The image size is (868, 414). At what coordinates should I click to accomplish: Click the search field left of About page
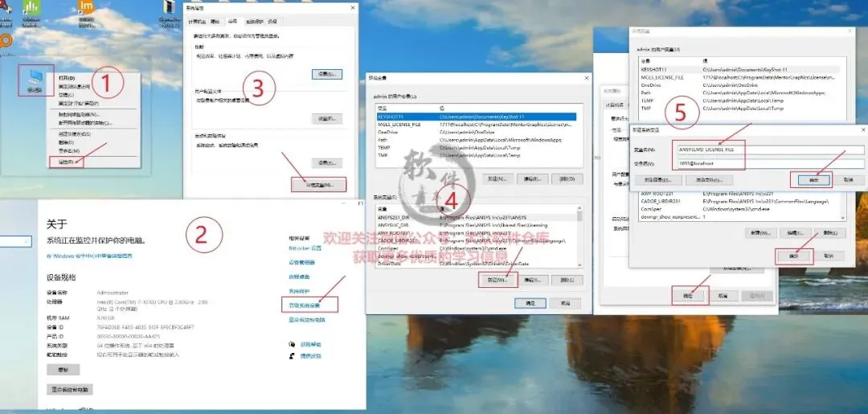[x=15, y=240]
